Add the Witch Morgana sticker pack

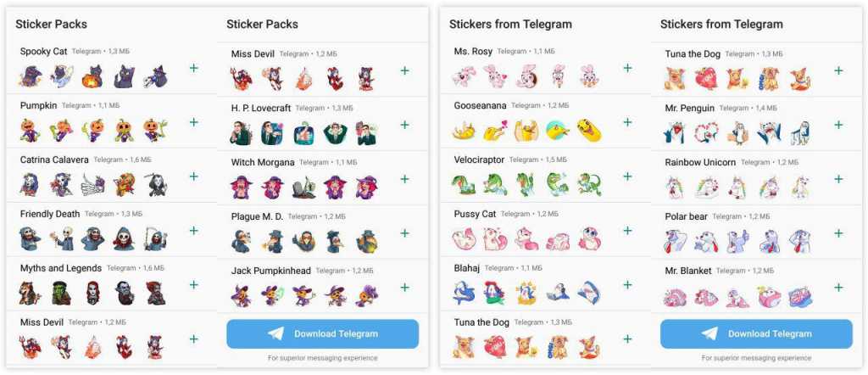pyautogui.click(x=404, y=179)
